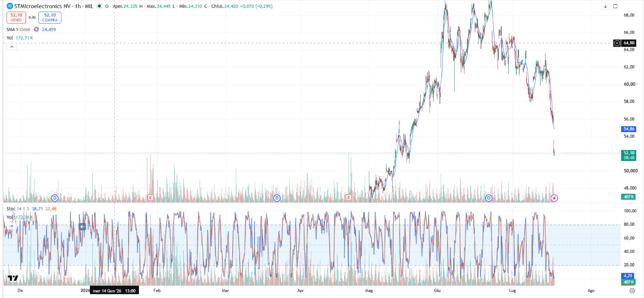Click the COMPRA 52,10 buy button

click(x=50, y=18)
